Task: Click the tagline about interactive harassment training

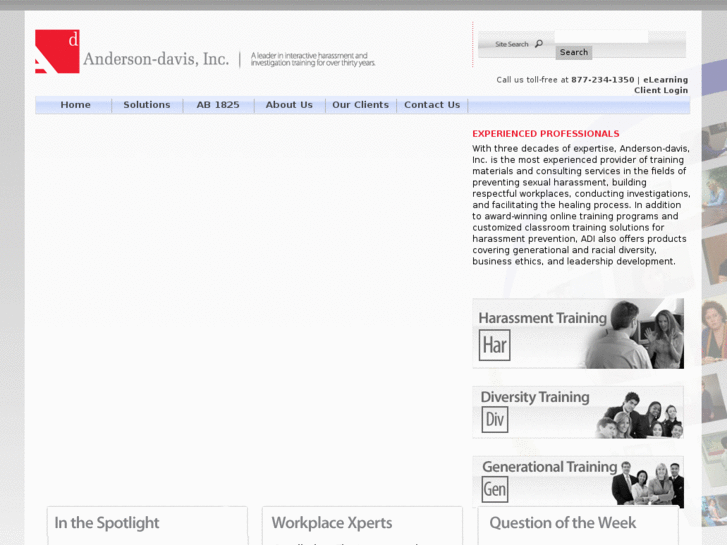Action: point(313,59)
